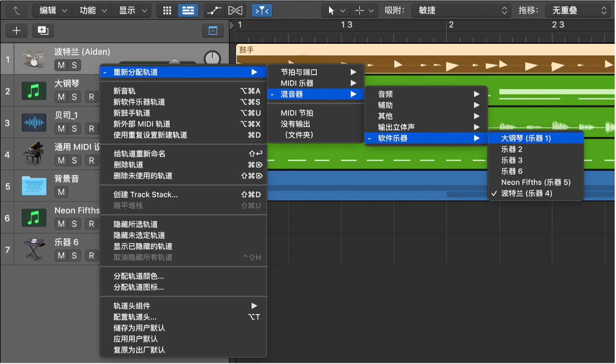Click the folder icon on 背景音 track

[x=34, y=186]
